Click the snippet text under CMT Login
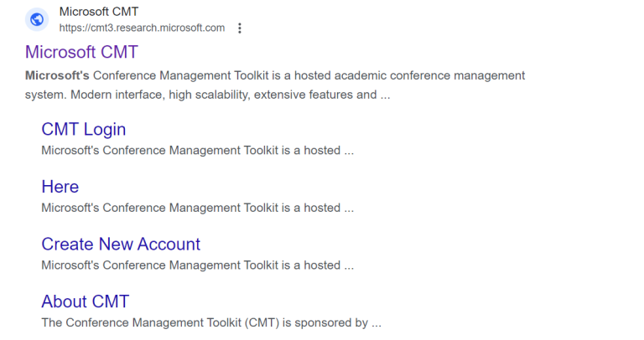The width and height of the screenshot is (644, 340). coord(197,151)
